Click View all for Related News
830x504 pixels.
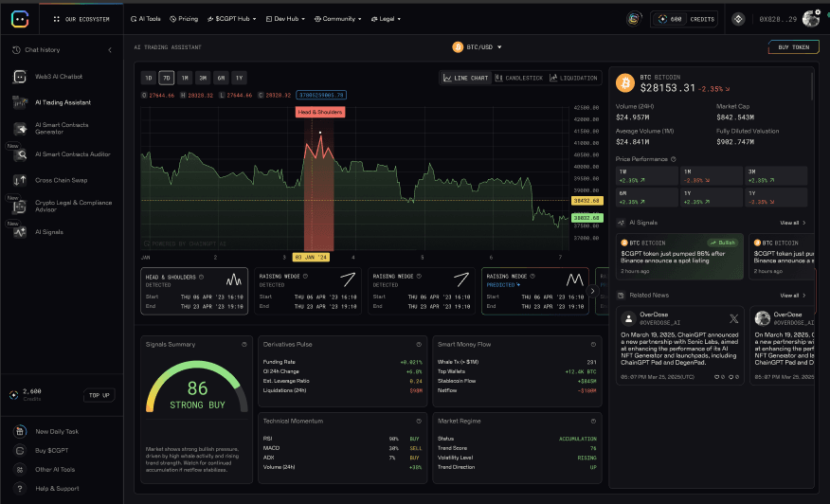click(792, 296)
